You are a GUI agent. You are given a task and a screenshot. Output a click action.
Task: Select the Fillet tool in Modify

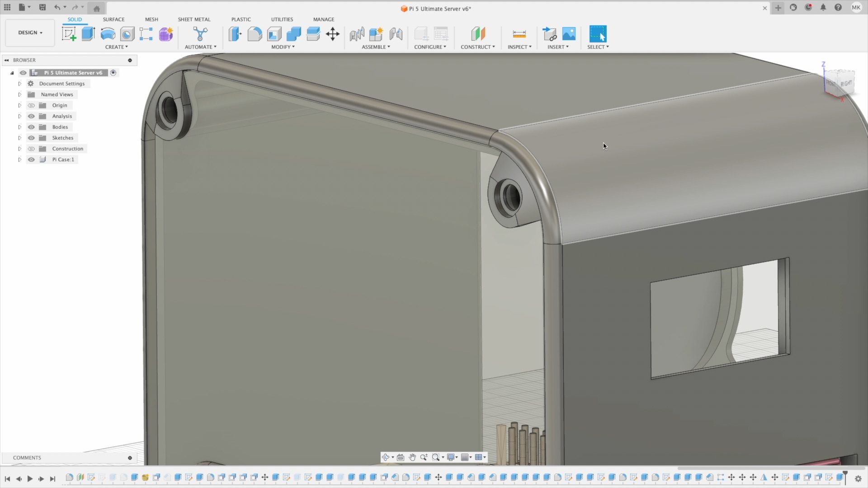(255, 34)
